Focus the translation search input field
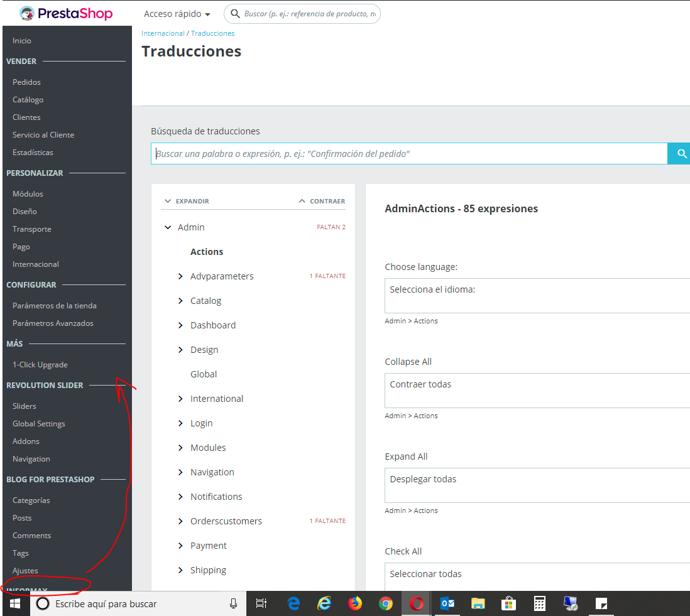 pyautogui.click(x=409, y=153)
